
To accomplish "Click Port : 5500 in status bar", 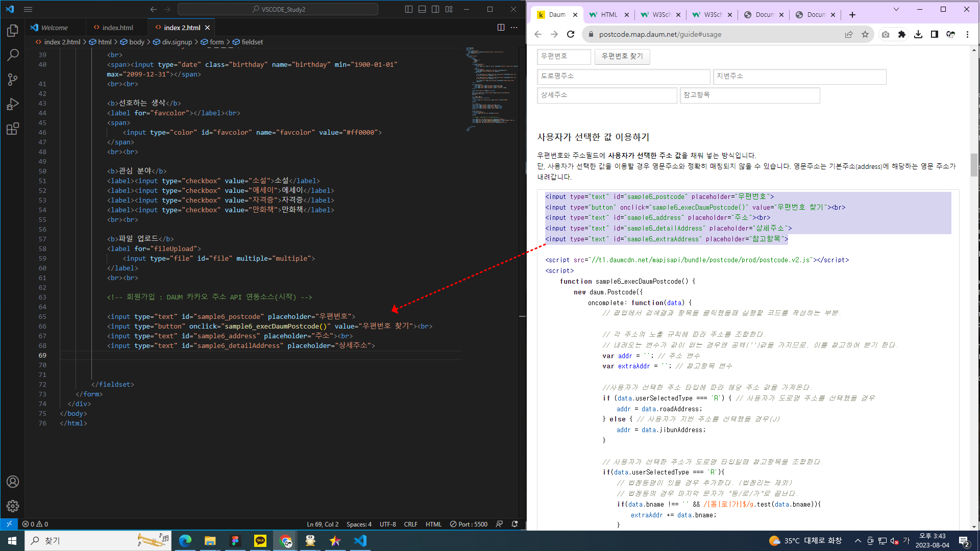I will tap(469, 524).
